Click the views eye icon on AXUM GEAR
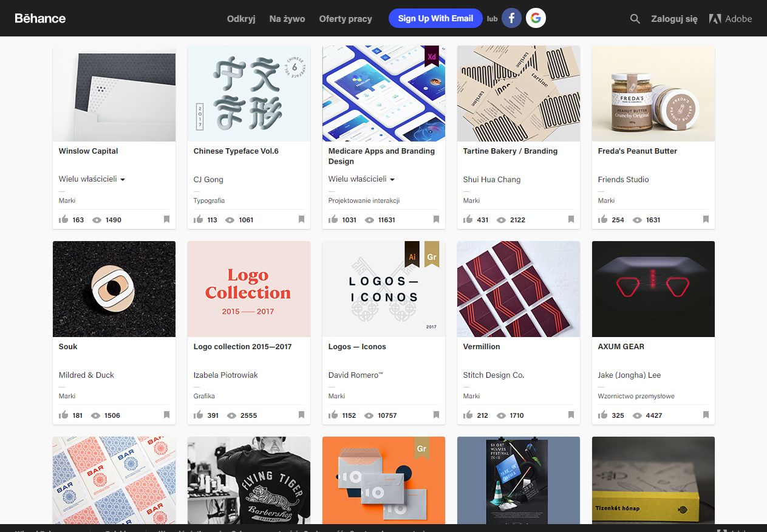Viewport: 767px width, 532px height. [x=638, y=416]
